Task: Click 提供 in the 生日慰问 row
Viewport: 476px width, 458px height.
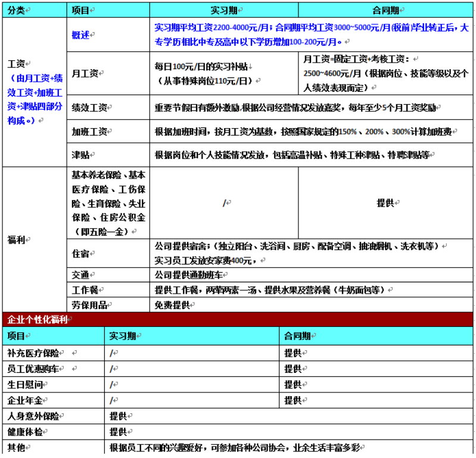Action: coord(293,384)
